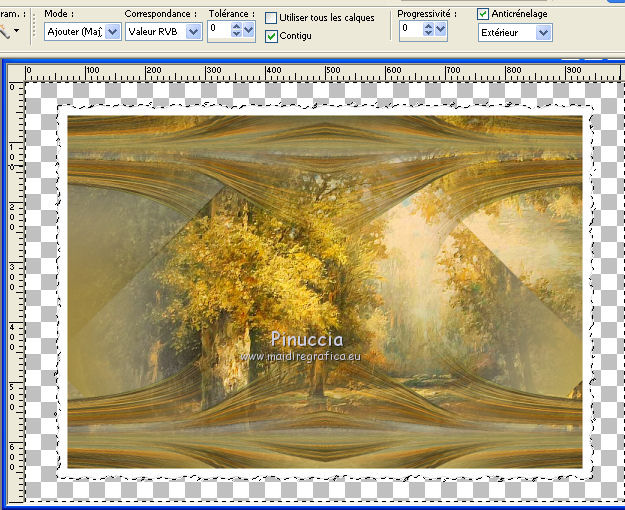625x510 pixels.
Task: Disable the Anticrénelage checkbox
Action: [483, 14]
